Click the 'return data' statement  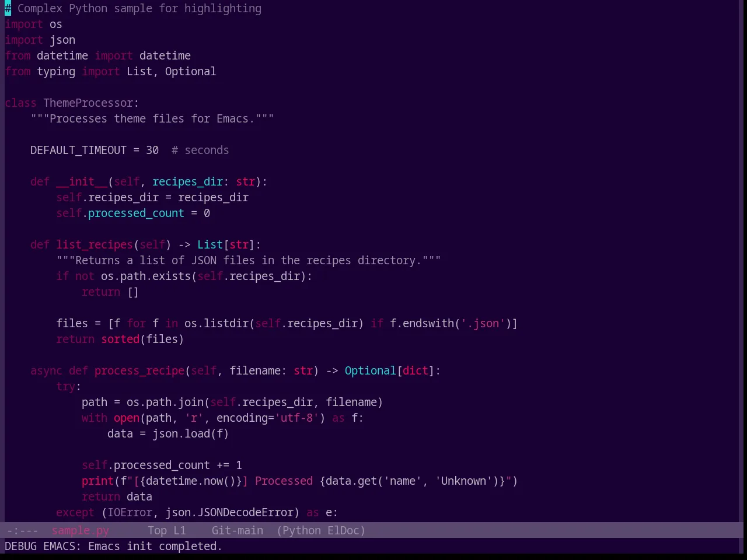tap(117, 496)
